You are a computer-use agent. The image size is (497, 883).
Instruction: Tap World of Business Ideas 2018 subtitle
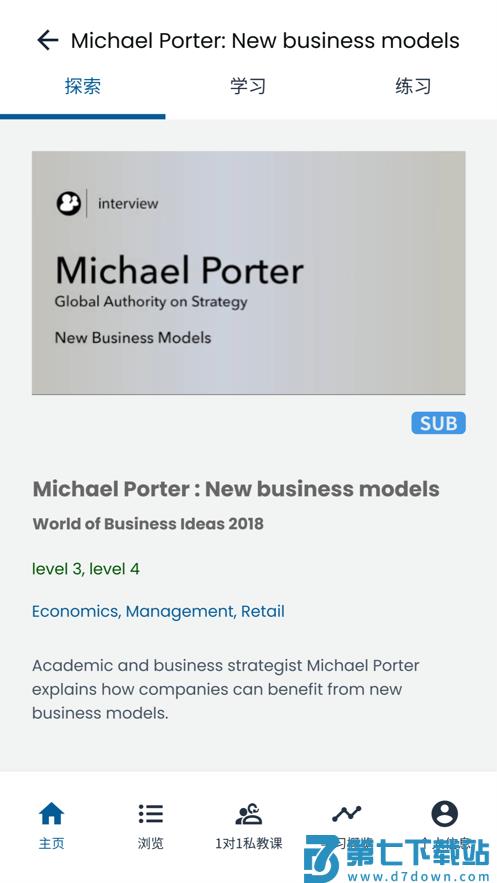[148, 524]
